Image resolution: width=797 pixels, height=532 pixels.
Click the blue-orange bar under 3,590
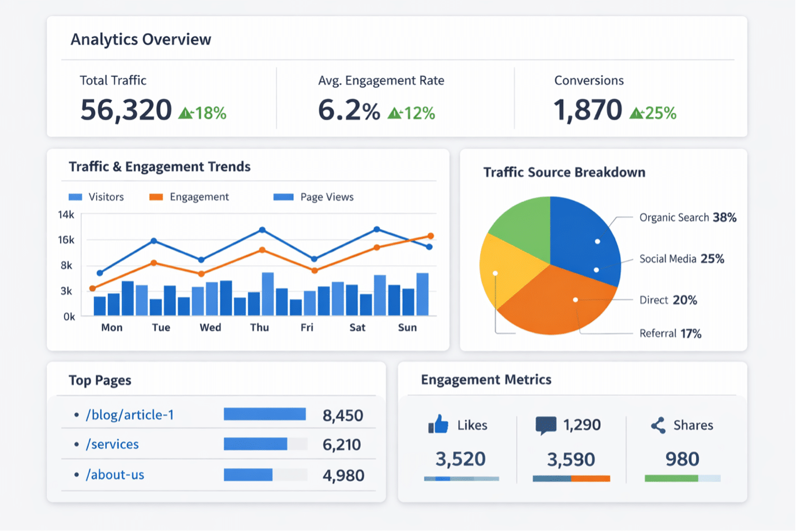pos(571,478)
